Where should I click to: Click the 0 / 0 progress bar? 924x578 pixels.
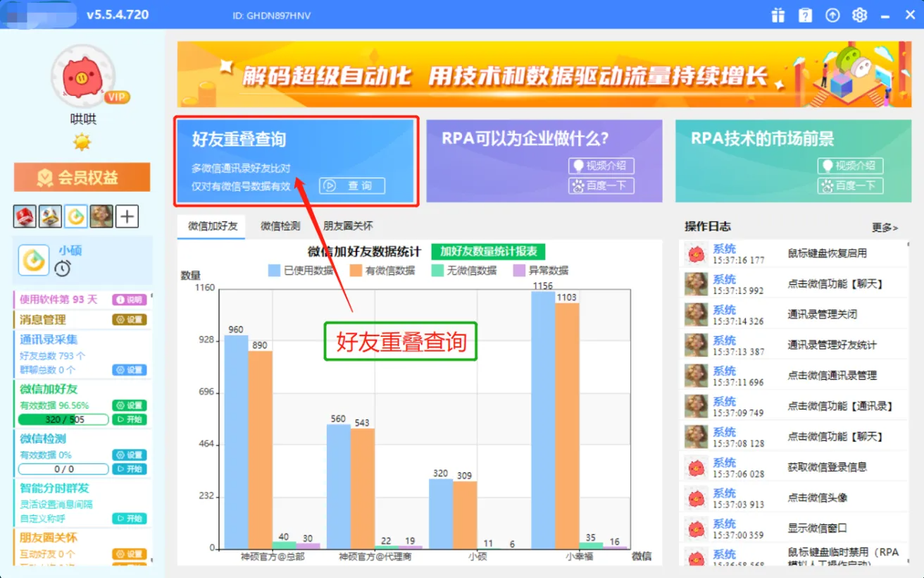(63, 469)
